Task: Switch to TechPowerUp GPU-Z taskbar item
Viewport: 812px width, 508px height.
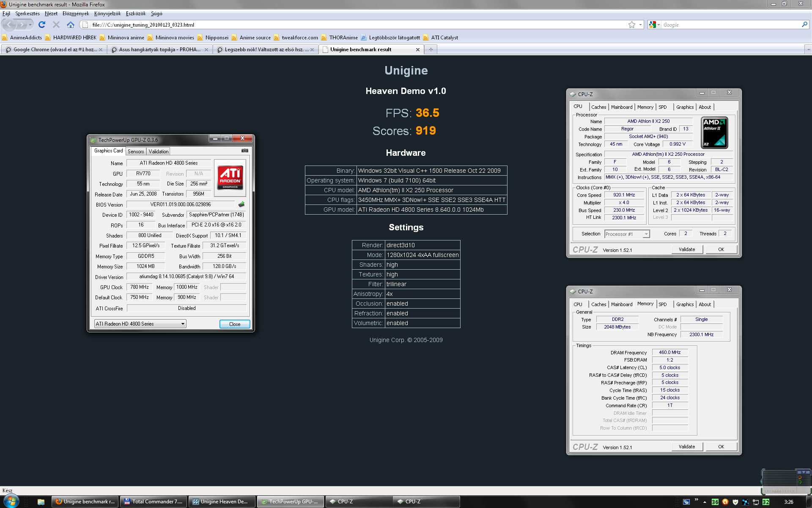Action: click(x=291, y=502)
